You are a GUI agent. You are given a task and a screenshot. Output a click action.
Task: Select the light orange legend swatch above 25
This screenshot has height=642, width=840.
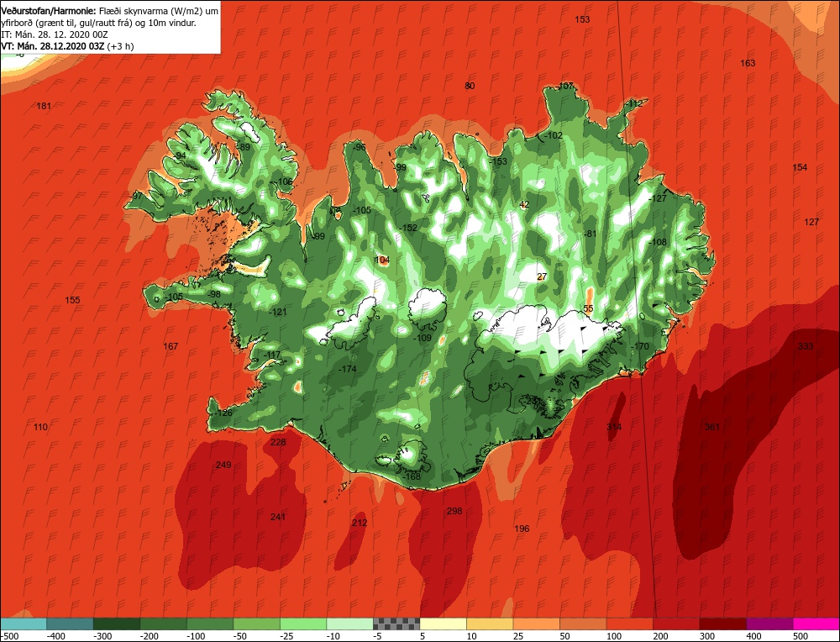point(536,624)
